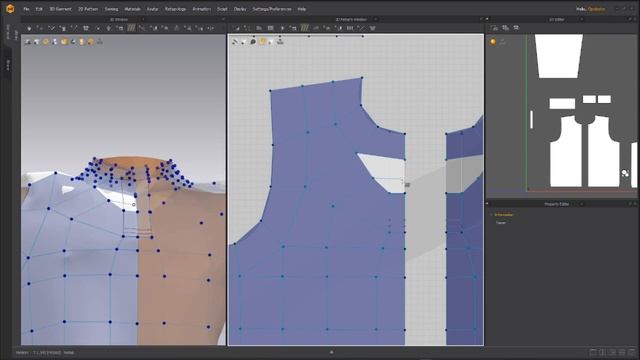Open the Sewing menu

point(111,9)
